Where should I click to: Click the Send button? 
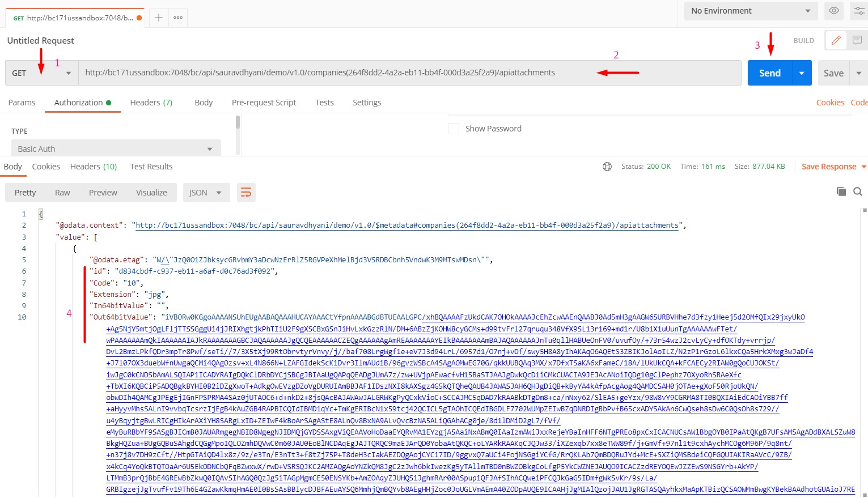769,73
